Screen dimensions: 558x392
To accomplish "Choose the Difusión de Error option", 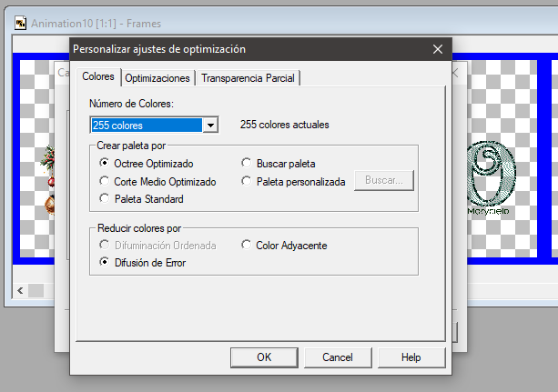I will coord(106,263).
